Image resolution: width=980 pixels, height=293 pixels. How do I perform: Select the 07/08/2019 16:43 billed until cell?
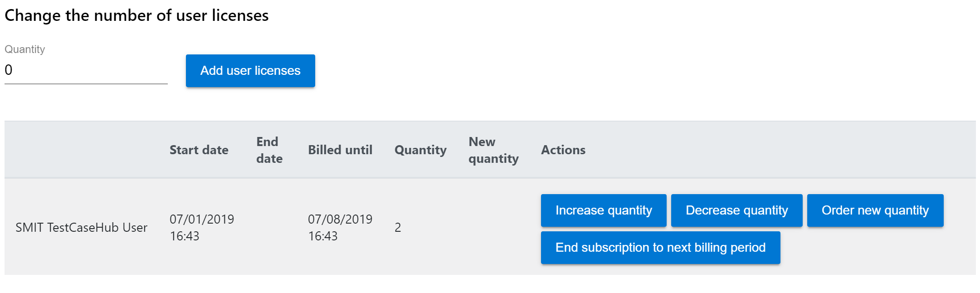click(x=340, y=228)
